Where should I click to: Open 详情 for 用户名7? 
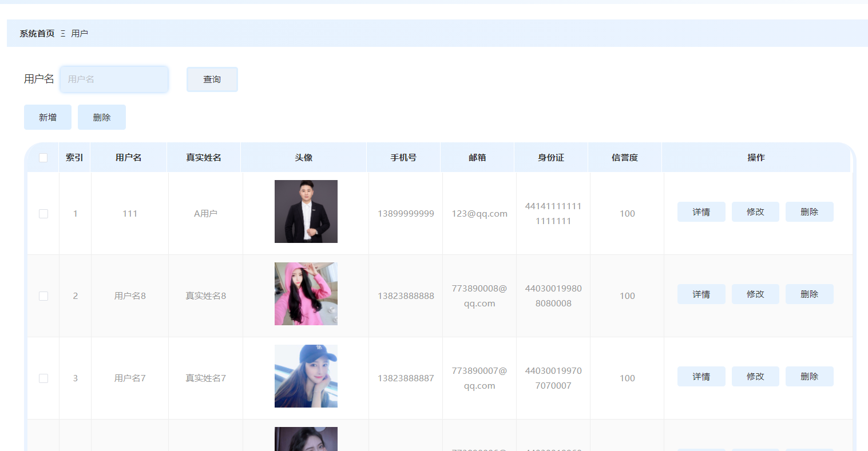tap(701, 377)
